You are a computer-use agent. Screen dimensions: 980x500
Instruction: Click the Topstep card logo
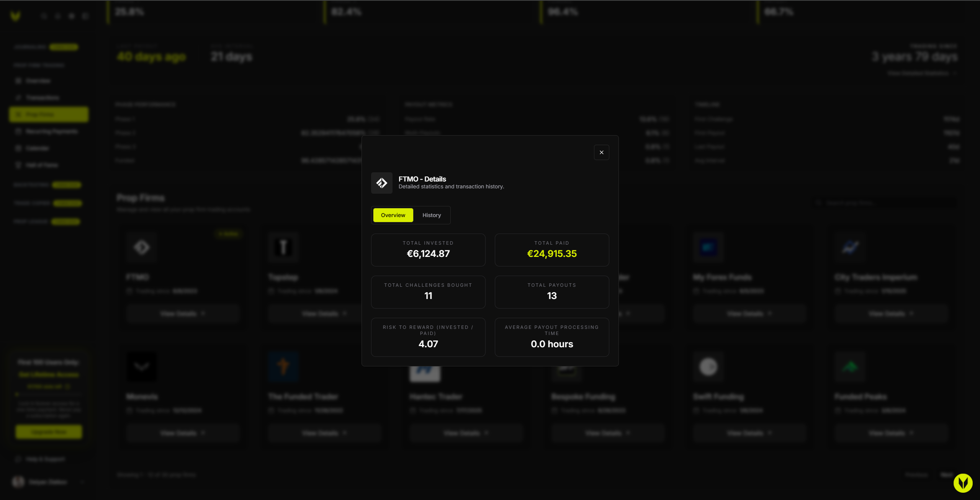pyautogui.click(x=283, y=247)
